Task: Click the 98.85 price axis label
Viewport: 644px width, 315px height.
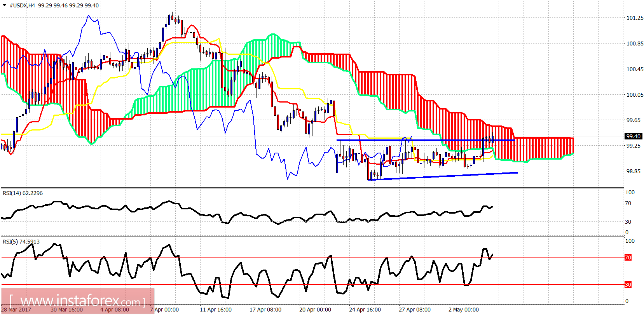Action: pos(634,171)
